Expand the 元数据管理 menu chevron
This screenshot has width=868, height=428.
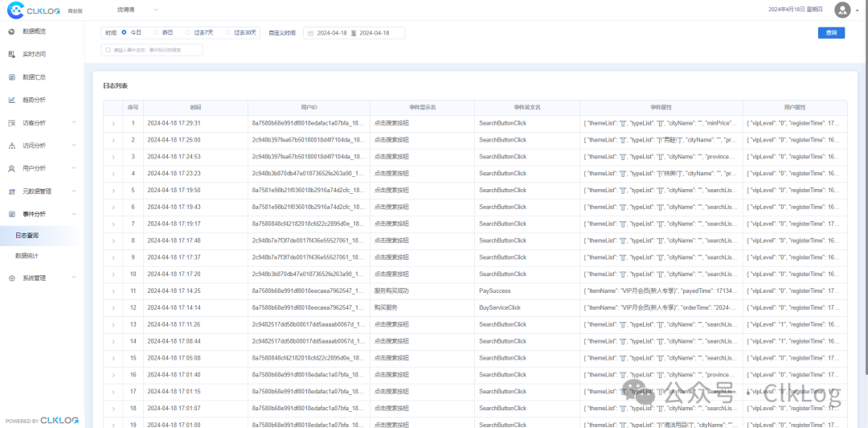pyautogui.click(x=74, y=191)
